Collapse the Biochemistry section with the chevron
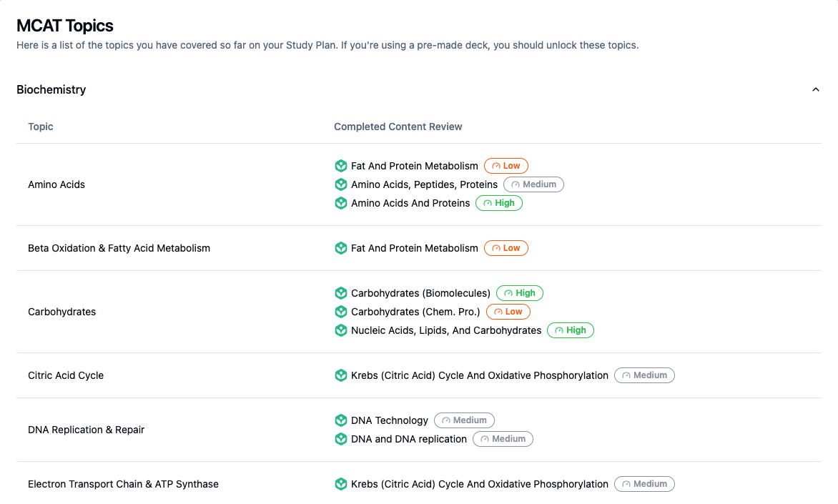This screenshot has height=504, width=838. coord(815,89)
